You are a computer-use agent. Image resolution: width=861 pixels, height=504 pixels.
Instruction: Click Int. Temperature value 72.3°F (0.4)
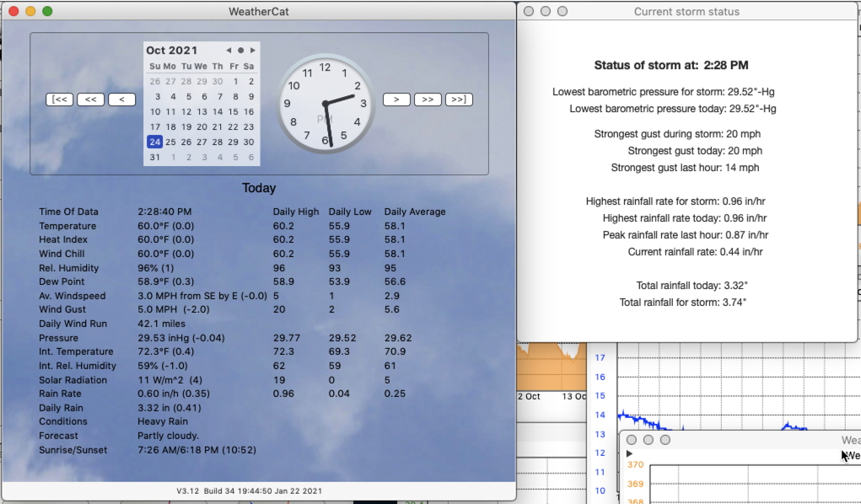[164, 351]
